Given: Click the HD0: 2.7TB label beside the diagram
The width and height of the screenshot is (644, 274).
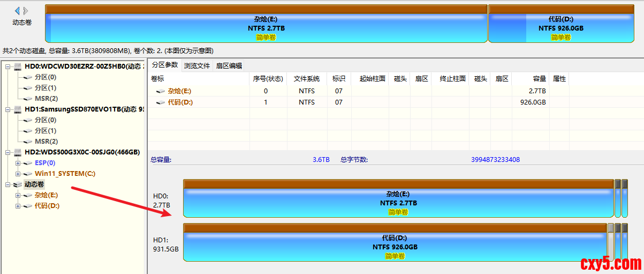Looking at the screenshot, I should [x=162, y=201].
